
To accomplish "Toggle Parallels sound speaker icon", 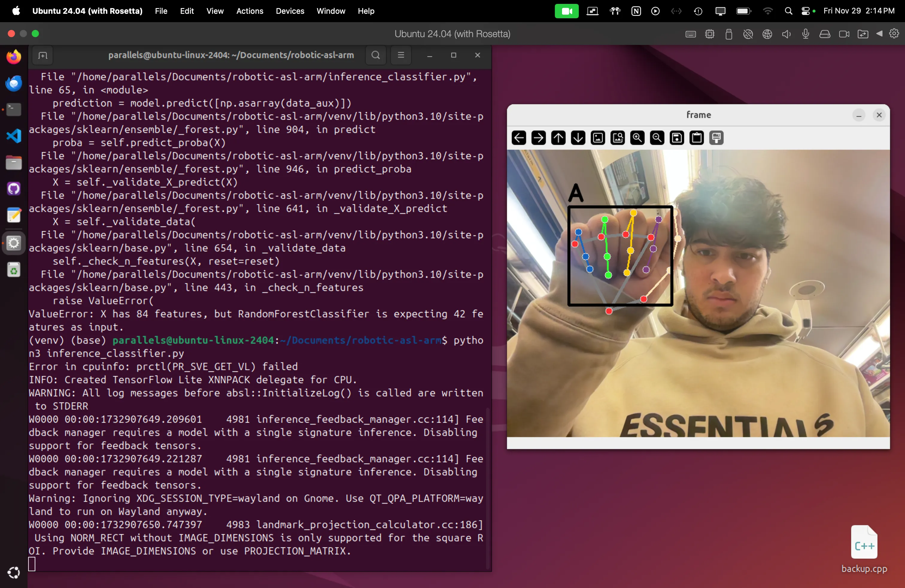I will pyautogui.click(x=786, y=34).
